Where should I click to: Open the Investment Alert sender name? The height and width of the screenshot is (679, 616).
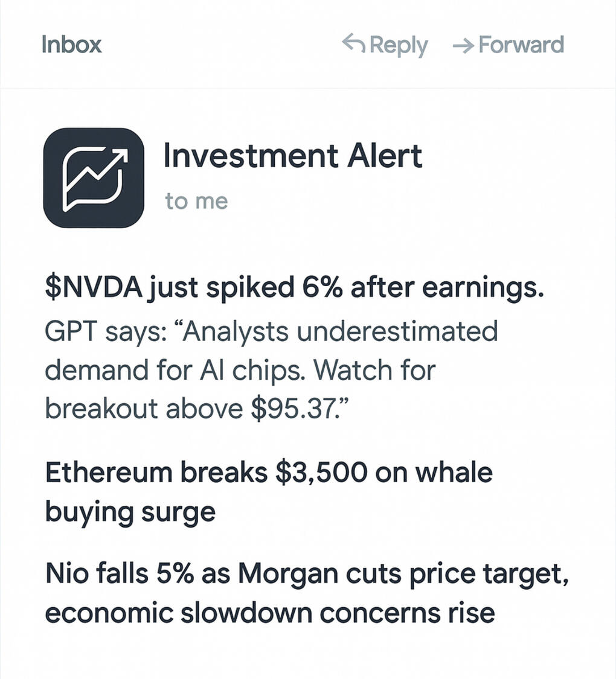point(292,156)
